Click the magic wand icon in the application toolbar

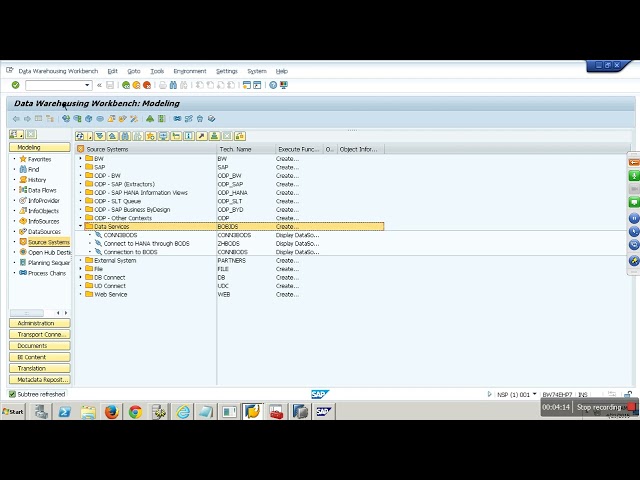point(133,119)
